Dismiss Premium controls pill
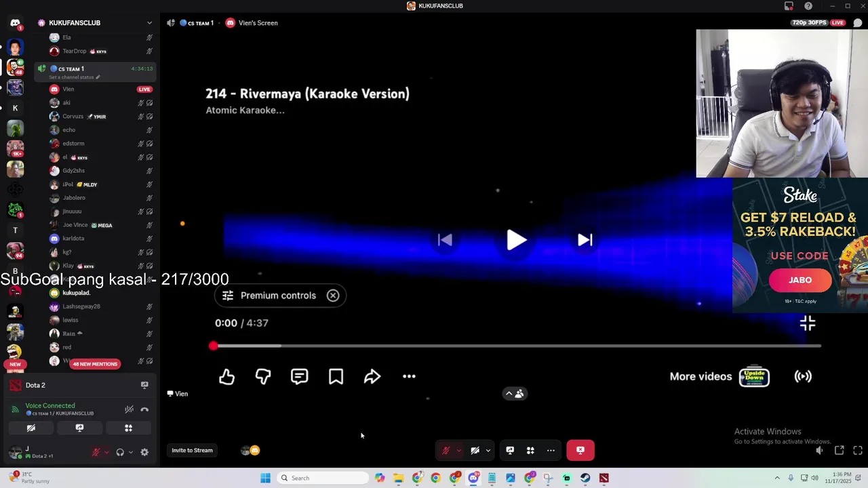868x488 pixels. point(333,296)
